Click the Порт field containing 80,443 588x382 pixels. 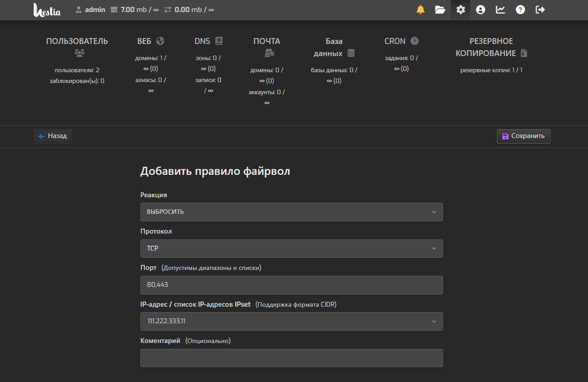292,285
